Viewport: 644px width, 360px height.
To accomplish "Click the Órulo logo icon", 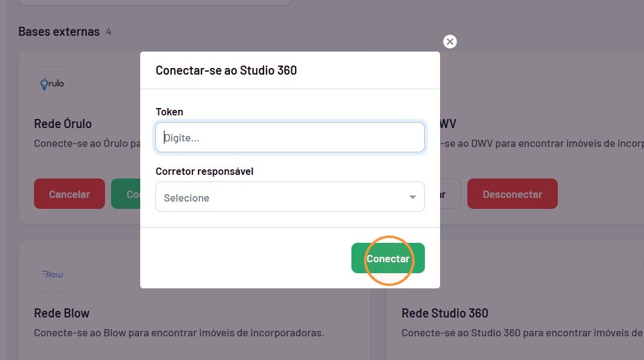I will (52, 84).
